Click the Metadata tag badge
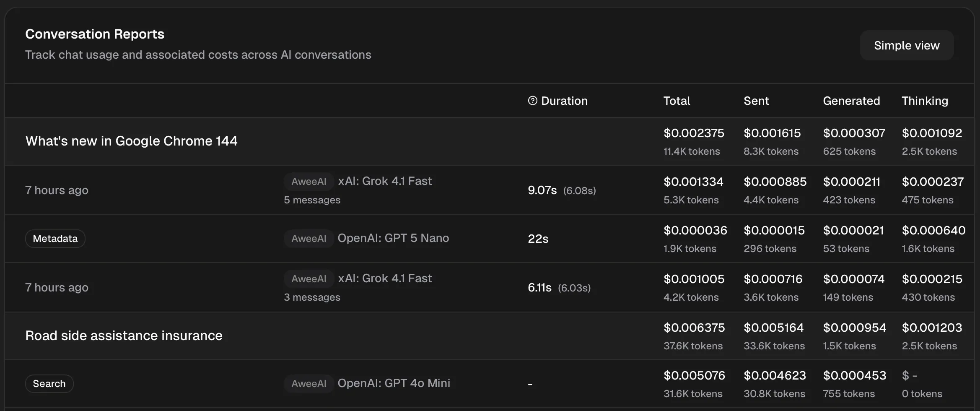Screen dimensions: 980x411 pos(55,239)
